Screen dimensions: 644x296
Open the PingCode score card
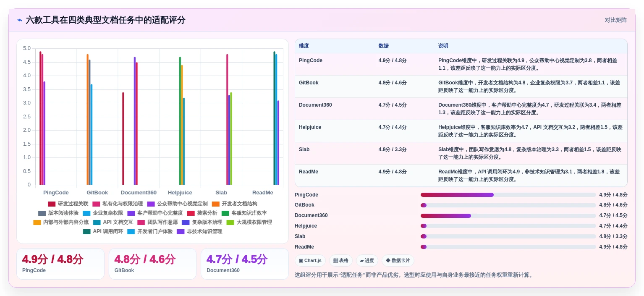click(60, 264)
